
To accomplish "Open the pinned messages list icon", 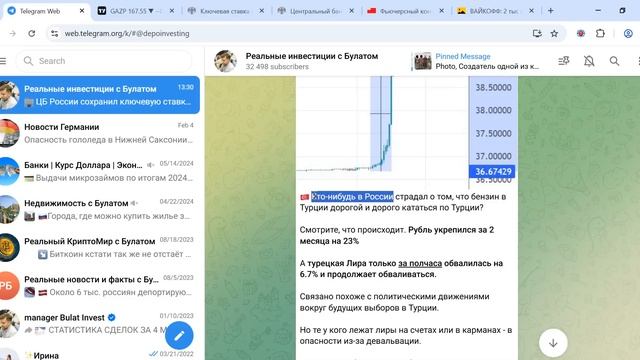I will pyautogui.click(x=564, y=61).
